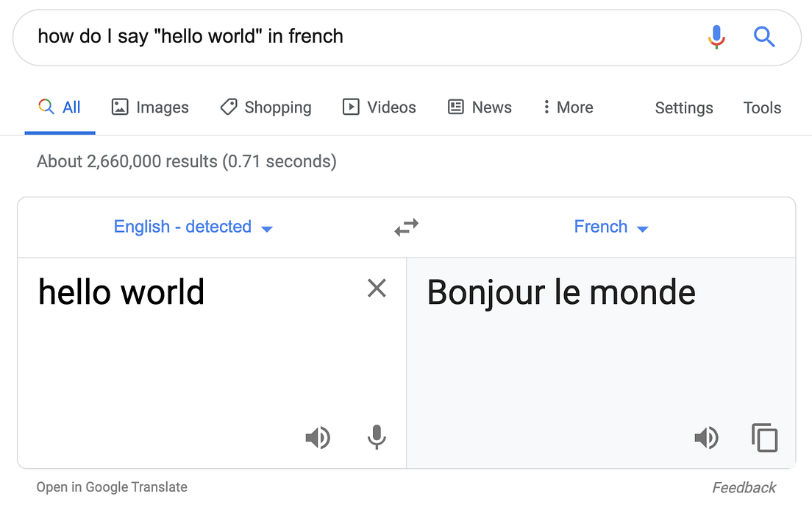Open the 'English - detected' language dropdown

click(193, 227)
